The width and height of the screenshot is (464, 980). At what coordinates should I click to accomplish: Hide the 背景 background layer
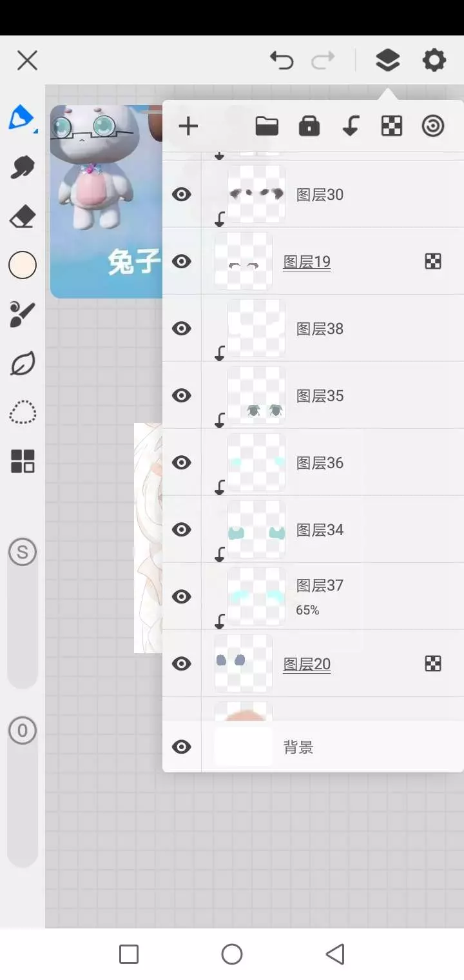pyautogui.click(x=182, y=747)
